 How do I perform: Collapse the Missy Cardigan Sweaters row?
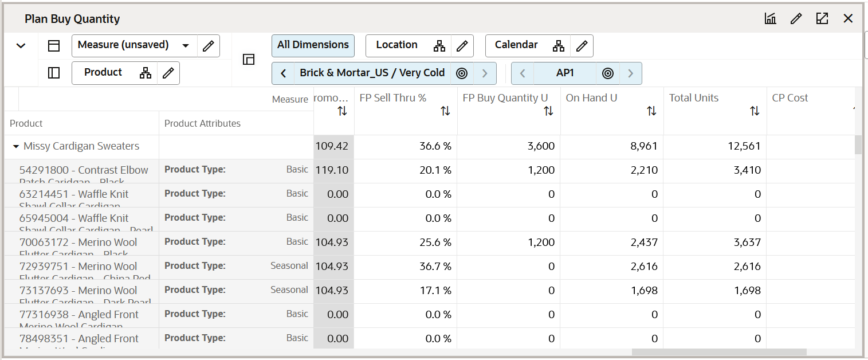[x=16, y=147]
